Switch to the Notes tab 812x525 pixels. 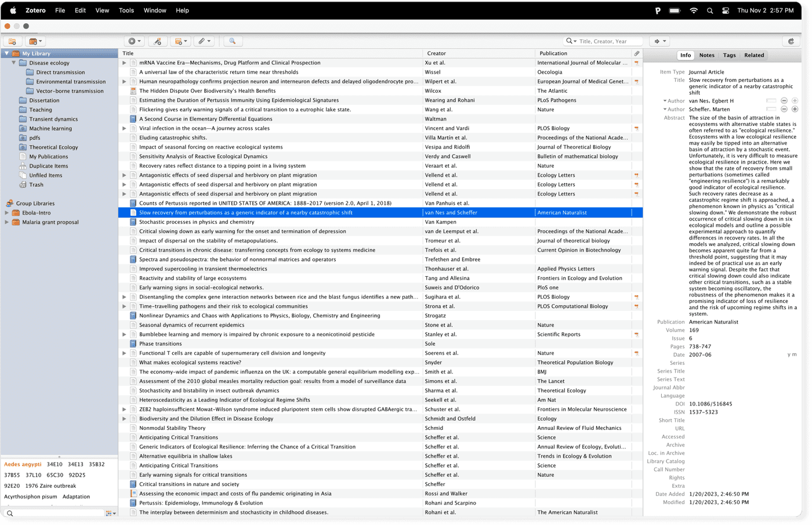706,55
